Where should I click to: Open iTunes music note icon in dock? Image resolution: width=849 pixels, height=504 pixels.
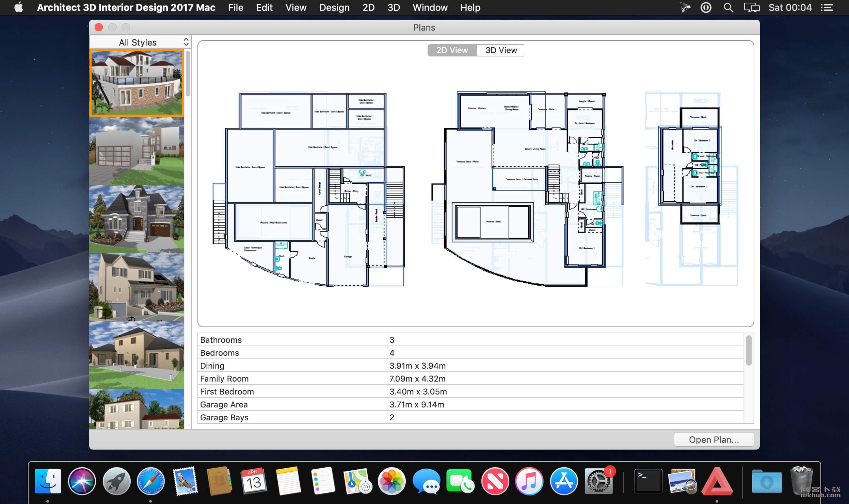[529, 481]
